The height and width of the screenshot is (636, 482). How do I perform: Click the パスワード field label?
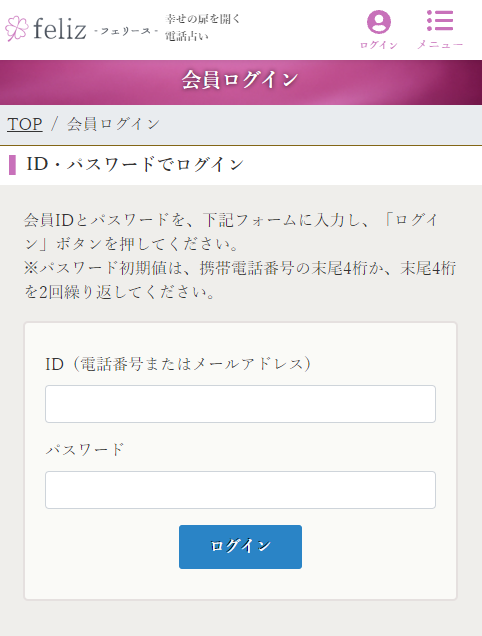[84, 449]
